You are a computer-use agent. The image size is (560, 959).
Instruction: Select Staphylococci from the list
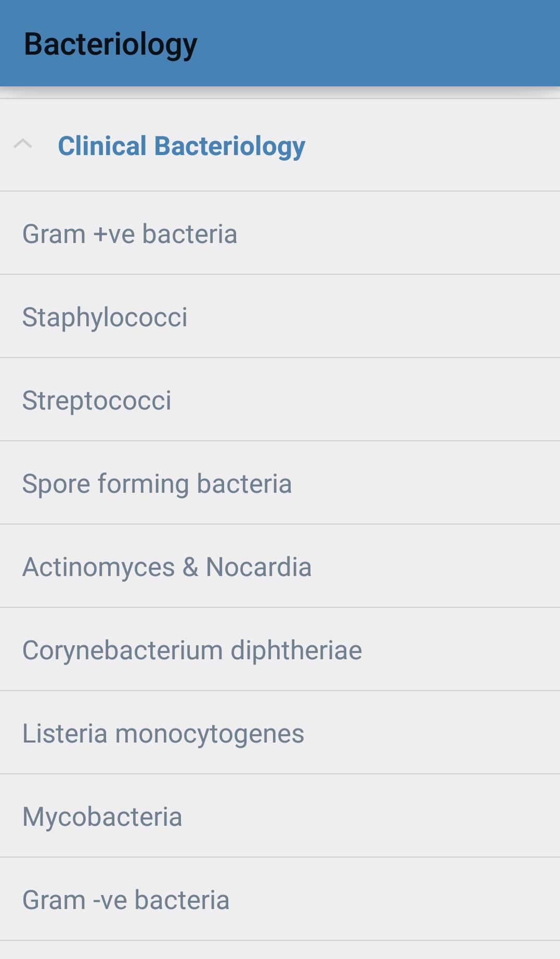click(x=105, y=317)
